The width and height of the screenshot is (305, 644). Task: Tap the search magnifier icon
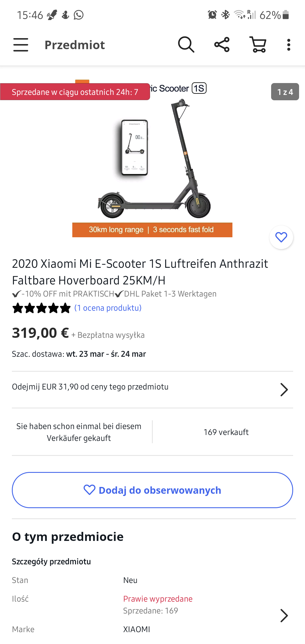186,45
